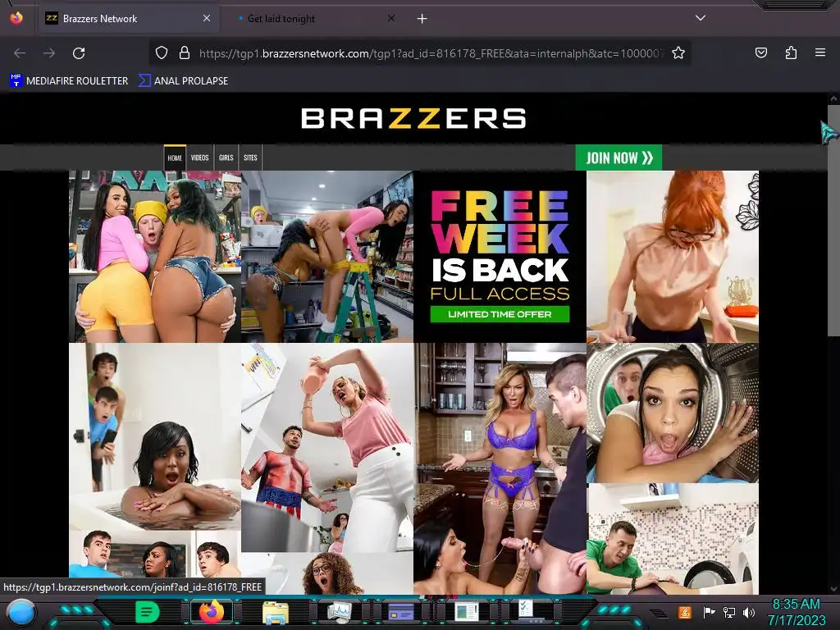Click the orange tray icon
Image resolution: width=840 pixels, height=630 pixels.
click(685, 612)
